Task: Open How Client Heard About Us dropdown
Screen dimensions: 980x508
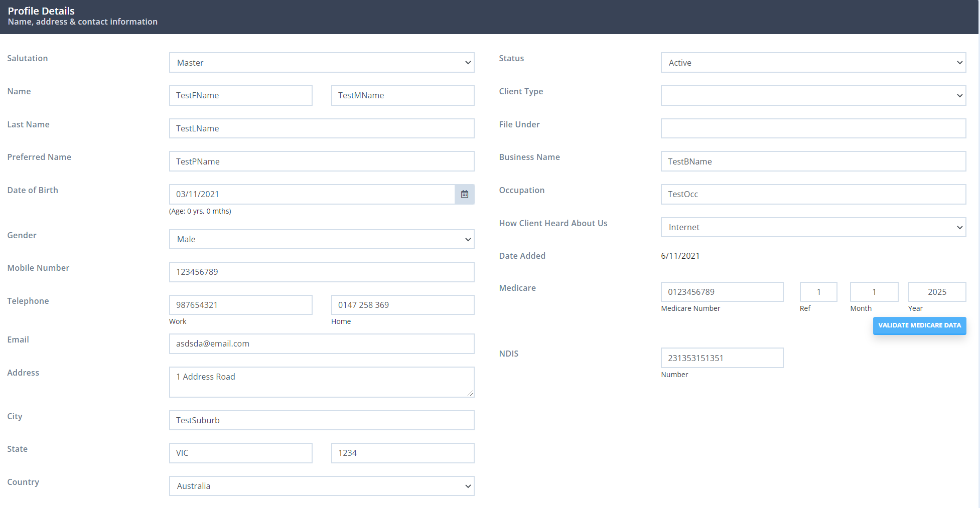Action: tap(813, 227)
